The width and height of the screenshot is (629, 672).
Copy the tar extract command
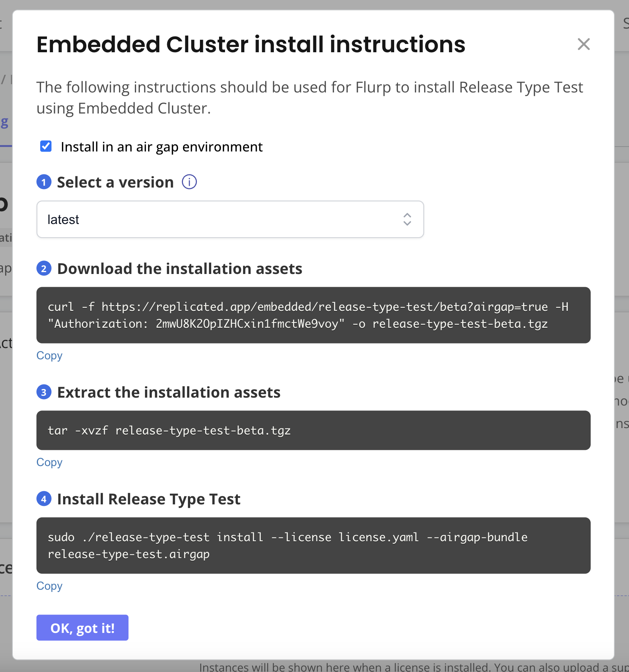pyautogui.click(x=49, y=462)
